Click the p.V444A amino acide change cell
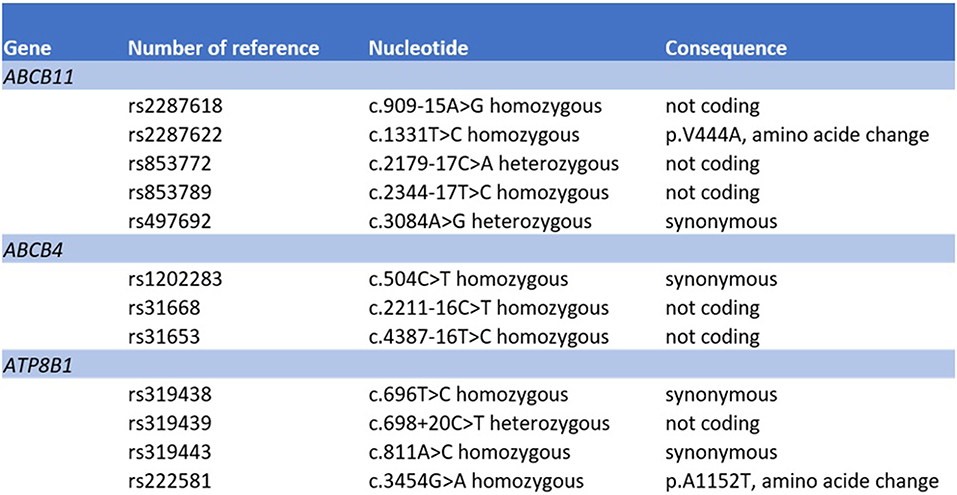The width and height of the screenshot is (957, 495). click(x=798, y=135)
